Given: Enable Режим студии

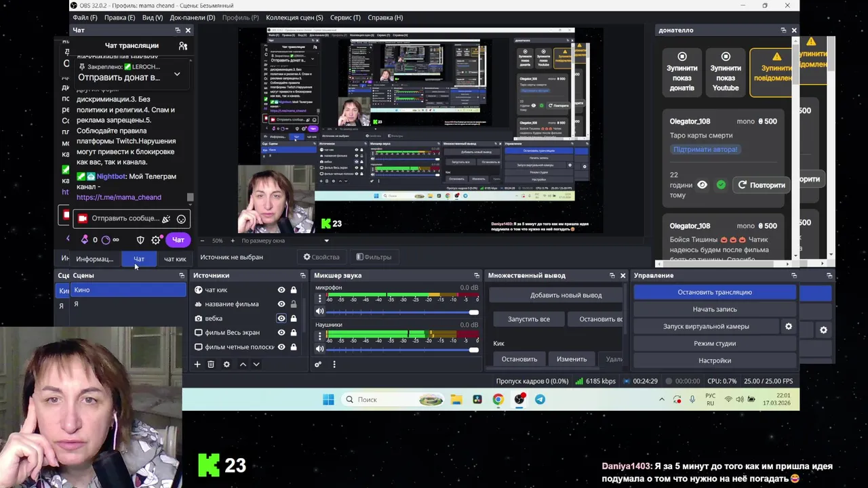Looking at the screenshot, I should [x=715, y=344].
